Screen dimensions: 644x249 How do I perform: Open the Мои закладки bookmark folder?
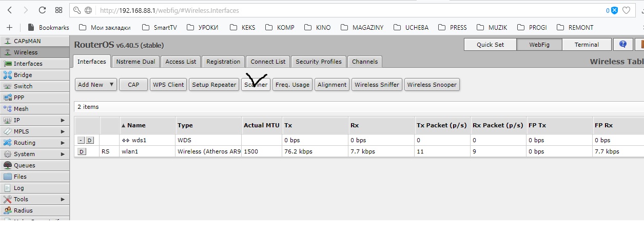(x=105, y=28)
